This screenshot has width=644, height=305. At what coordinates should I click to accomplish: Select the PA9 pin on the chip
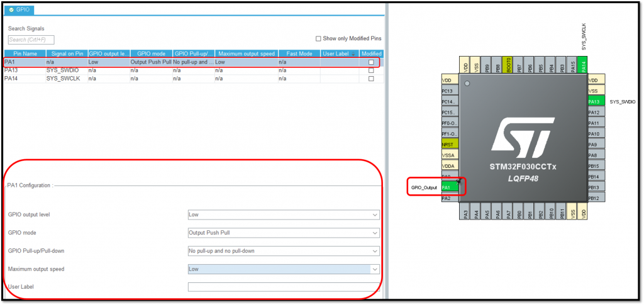coord(597,145)
